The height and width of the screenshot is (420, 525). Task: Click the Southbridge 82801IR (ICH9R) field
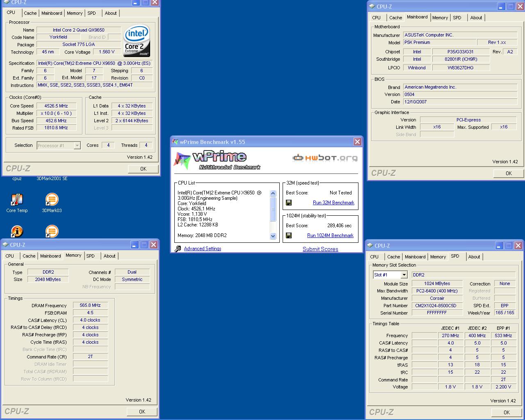461,59
